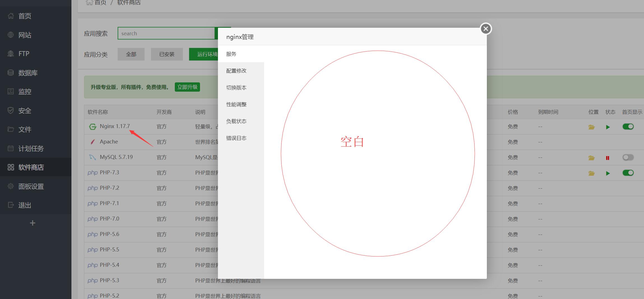This screenshot has width=644, height=299.
Task: Toggle PHP-7.3 首页显示 switch
Action: click(x=628, y=173)
